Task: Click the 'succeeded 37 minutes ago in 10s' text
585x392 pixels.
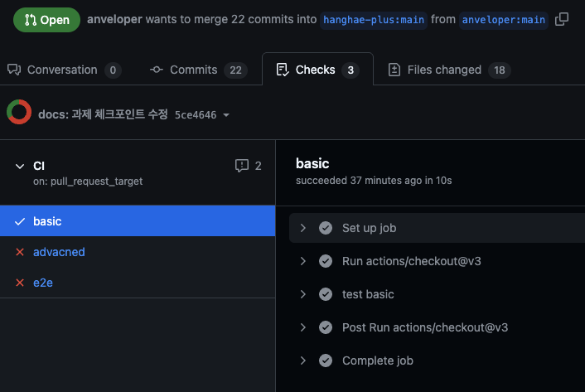Action: point(374,181)
